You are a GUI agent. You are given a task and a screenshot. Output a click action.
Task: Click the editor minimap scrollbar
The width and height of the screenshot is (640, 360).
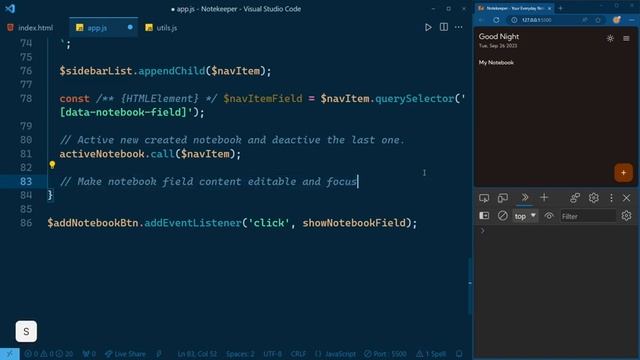pyautogui.click(x=469, y=286)
